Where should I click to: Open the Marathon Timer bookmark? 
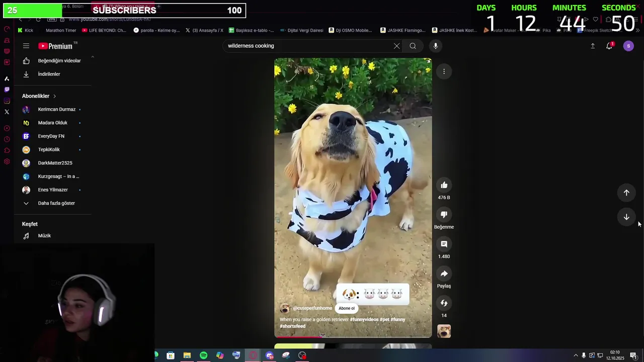60,30
